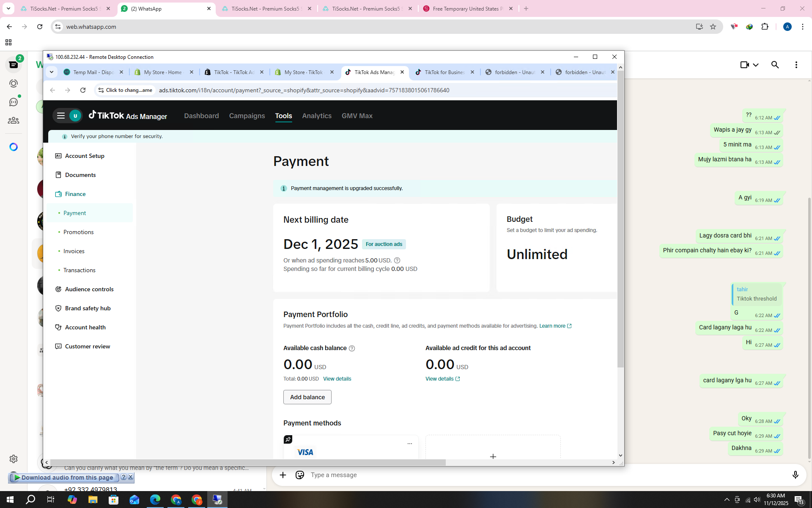The height and width of the screenshot is (508, 812).
Task: Switch to the My Store - Home tab
Action: pos(163,72)
